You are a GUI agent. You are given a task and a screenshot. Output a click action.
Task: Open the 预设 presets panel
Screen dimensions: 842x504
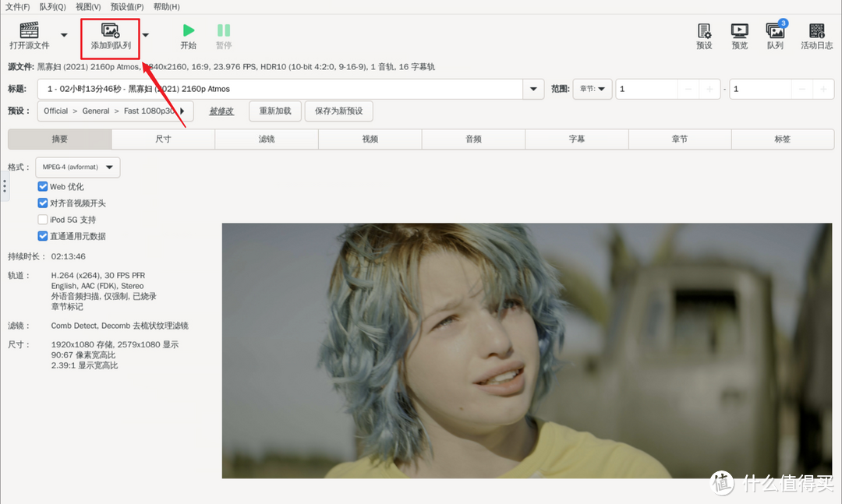(703, 37)
